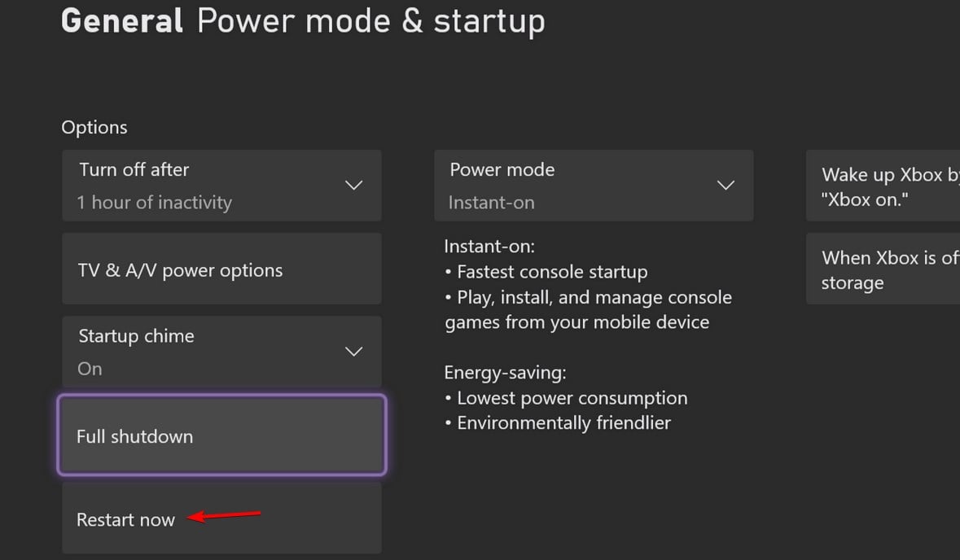Select Full shutdown
960x560 pixels.
[221, 436]
